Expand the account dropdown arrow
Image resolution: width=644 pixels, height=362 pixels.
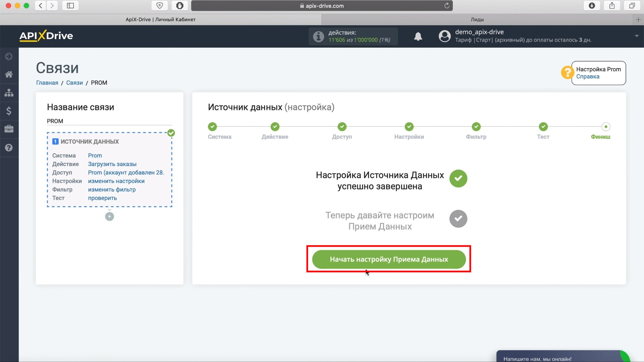tap(637, 36)
